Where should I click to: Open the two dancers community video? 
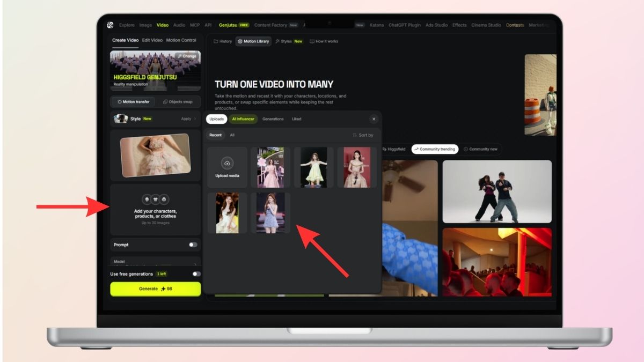[x=497, y=191]
